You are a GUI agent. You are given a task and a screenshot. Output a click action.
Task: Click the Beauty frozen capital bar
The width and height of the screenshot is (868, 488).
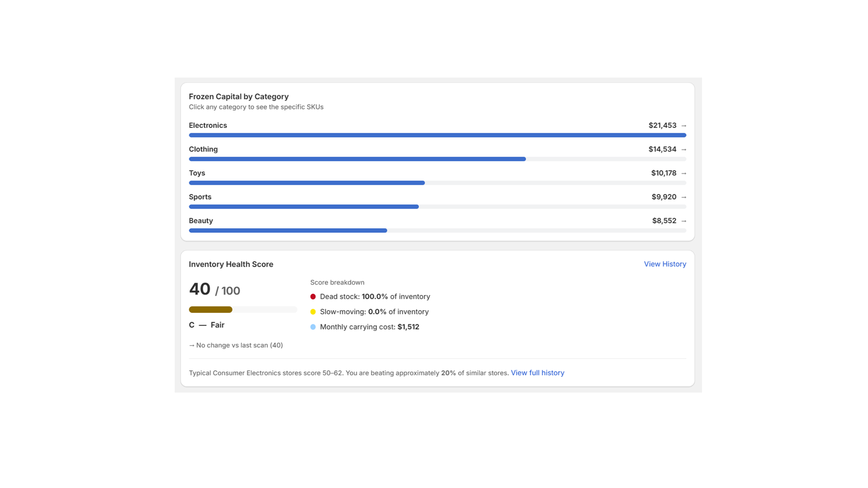(437, 230)
